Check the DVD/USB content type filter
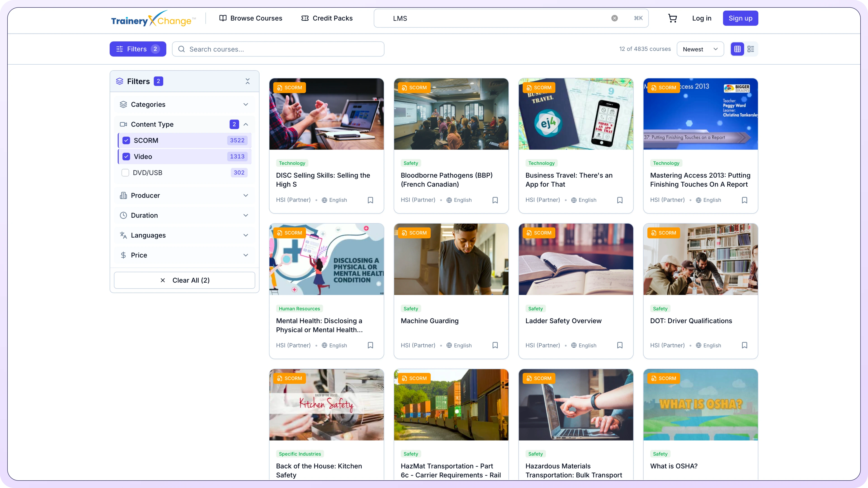This screenshot has width=868, height=488. (x=125, y=172)
